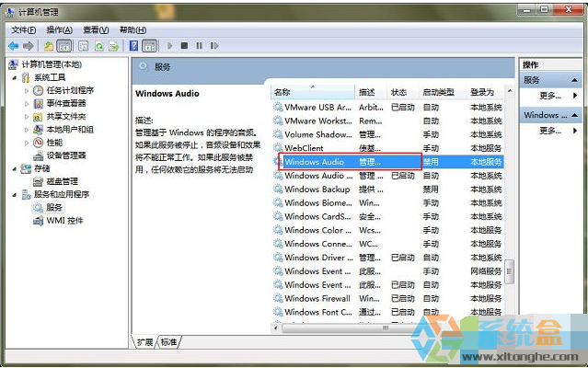Click the Refresh toolbar icon
Image resolution: width=588 pixels, height=368 pixels.
(x=99, y=46)
